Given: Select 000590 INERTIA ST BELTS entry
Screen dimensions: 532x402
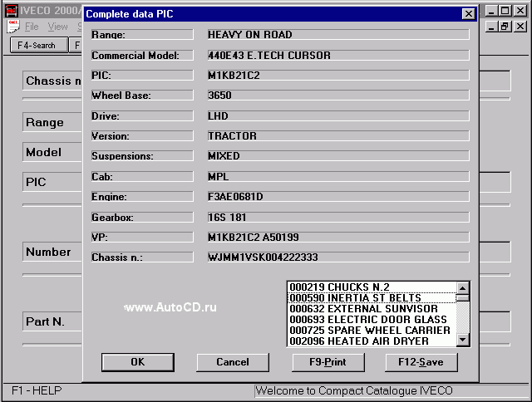Looking at the screenshot, I should point(372,298).
